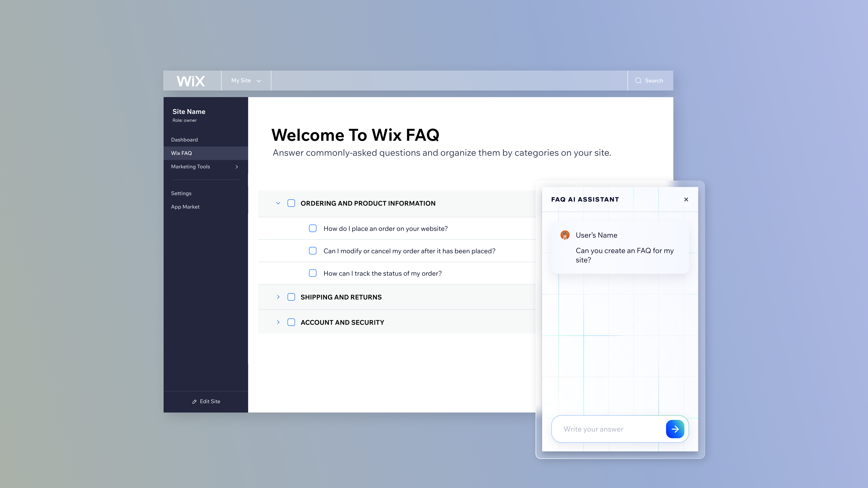The height and width of the screenshot is (488, 868).
Task: Select 'How can I track the status of my order?'
Action: [x=382, y=273]
